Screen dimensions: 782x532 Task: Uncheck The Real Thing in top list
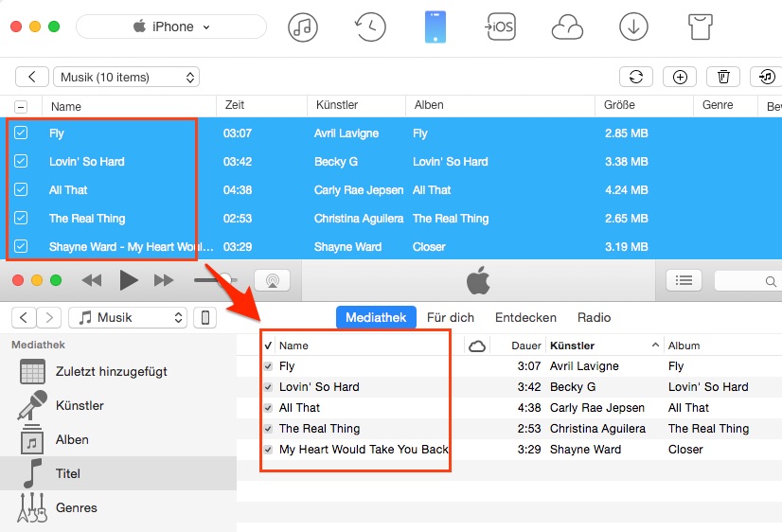(x=21, y=218)
